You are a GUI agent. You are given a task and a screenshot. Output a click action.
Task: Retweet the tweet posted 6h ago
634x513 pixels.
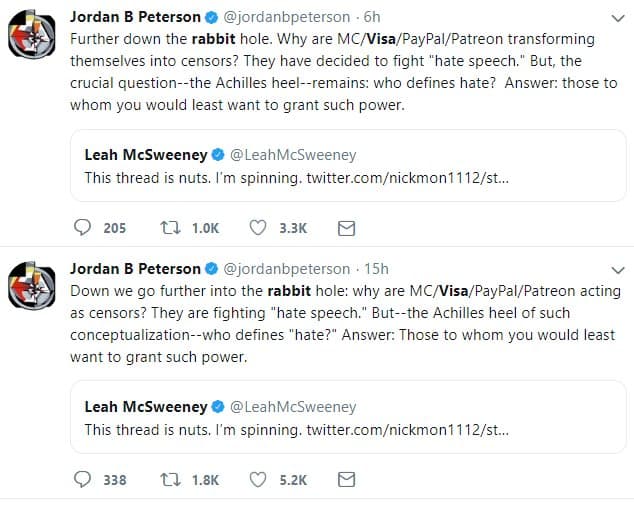point(170,227)
